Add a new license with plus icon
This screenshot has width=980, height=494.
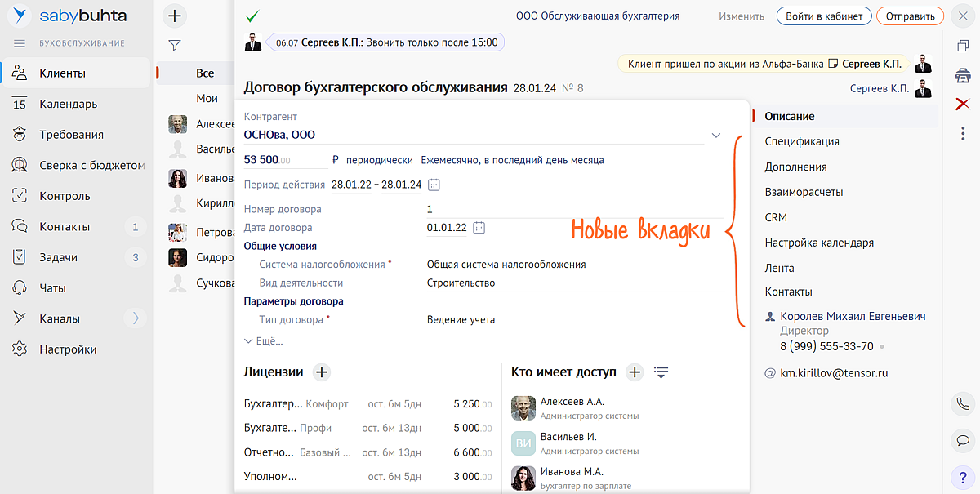point(322,372)
